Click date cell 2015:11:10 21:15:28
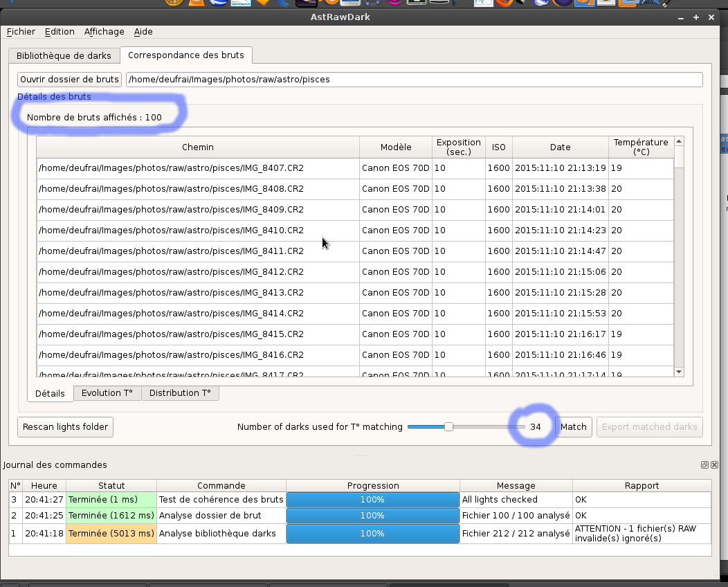This screenshot has width=728, height=587. pyautogui.click(x=561, y=293)
